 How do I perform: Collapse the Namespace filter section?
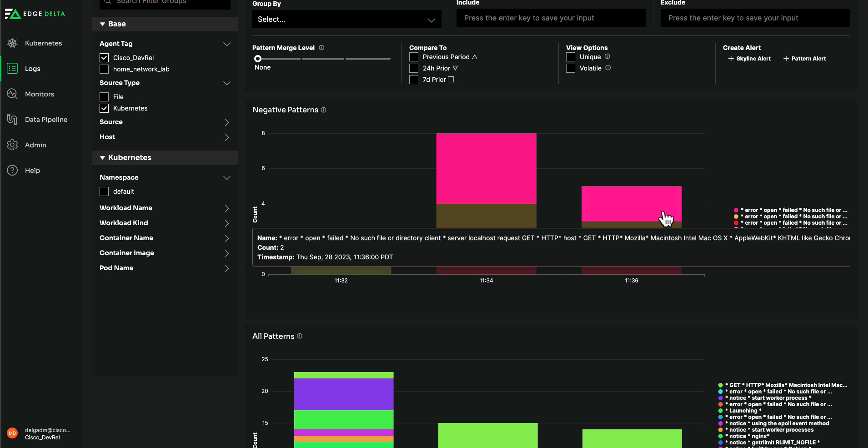point(226,177)
